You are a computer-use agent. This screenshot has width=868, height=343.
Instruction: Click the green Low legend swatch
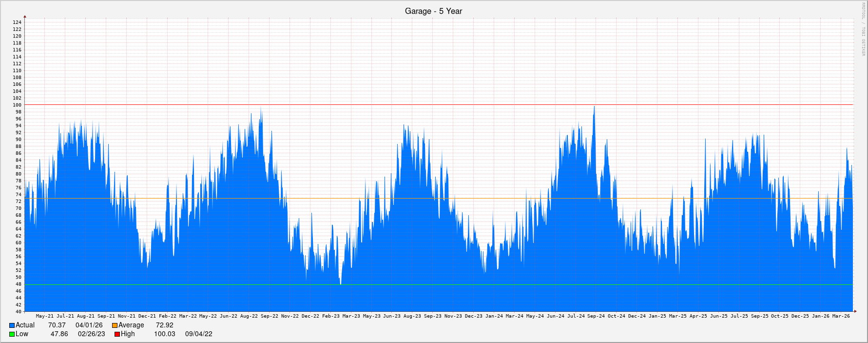[12, 334]
